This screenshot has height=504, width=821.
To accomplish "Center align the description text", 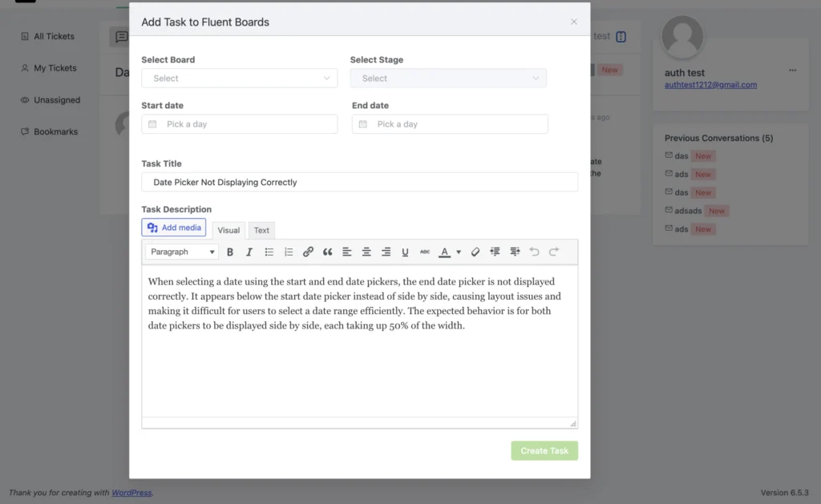I will pyautogui.click(x=366, y=252).
